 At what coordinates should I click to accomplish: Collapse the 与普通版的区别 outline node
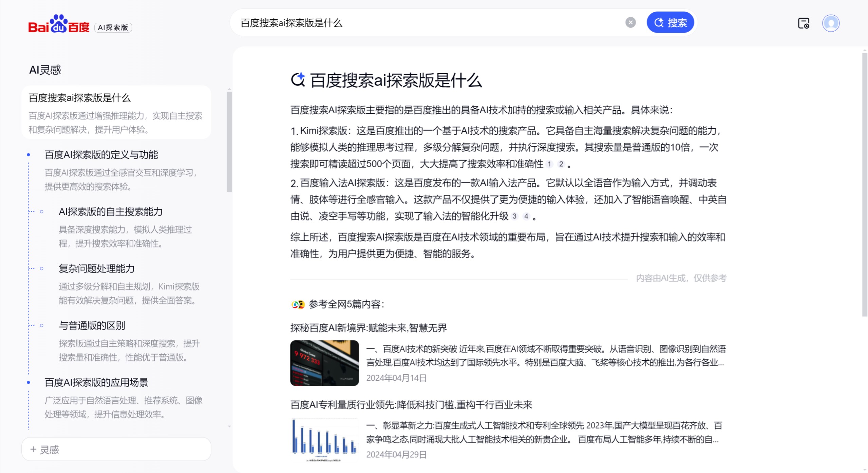tap(42, 325)
